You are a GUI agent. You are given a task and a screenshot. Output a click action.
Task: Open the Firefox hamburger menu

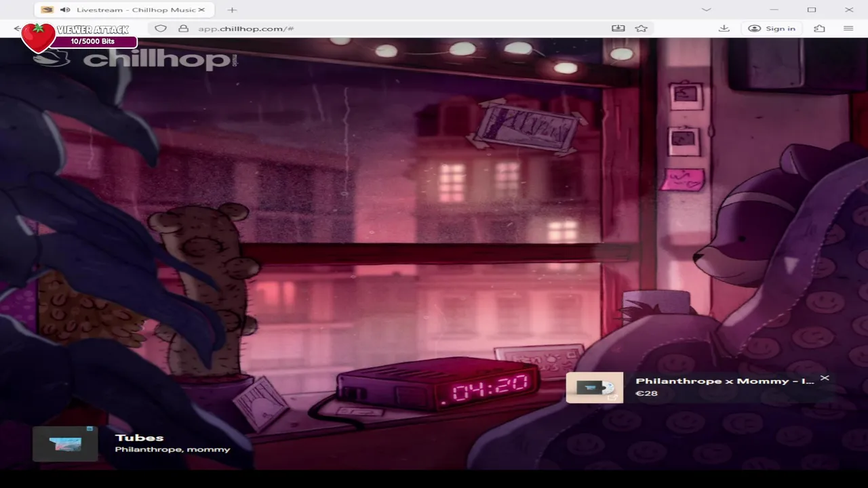848,28
